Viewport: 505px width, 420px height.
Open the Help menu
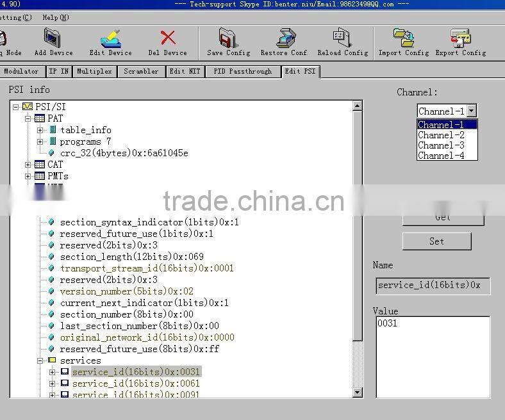55,17
